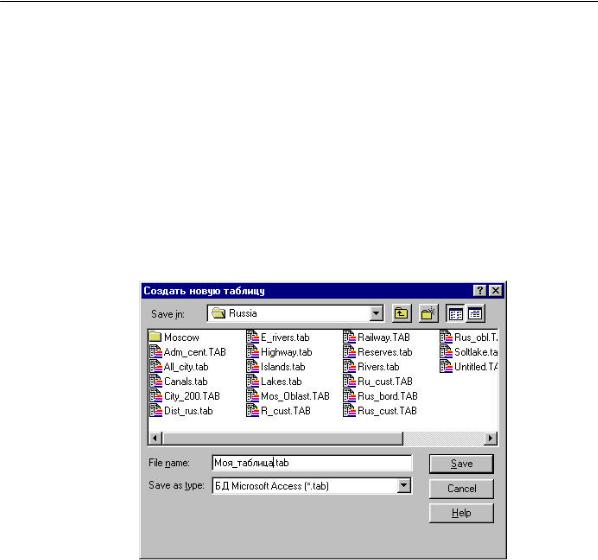Screen dimensions: 598x560
Task: Select City_200.TAB file icon
Action: tap(155, 396)
